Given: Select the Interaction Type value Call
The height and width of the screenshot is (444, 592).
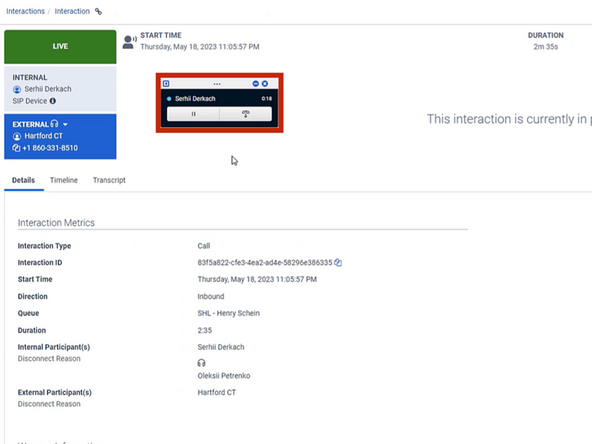Looking at the screenshot, I should pos(204,246).
